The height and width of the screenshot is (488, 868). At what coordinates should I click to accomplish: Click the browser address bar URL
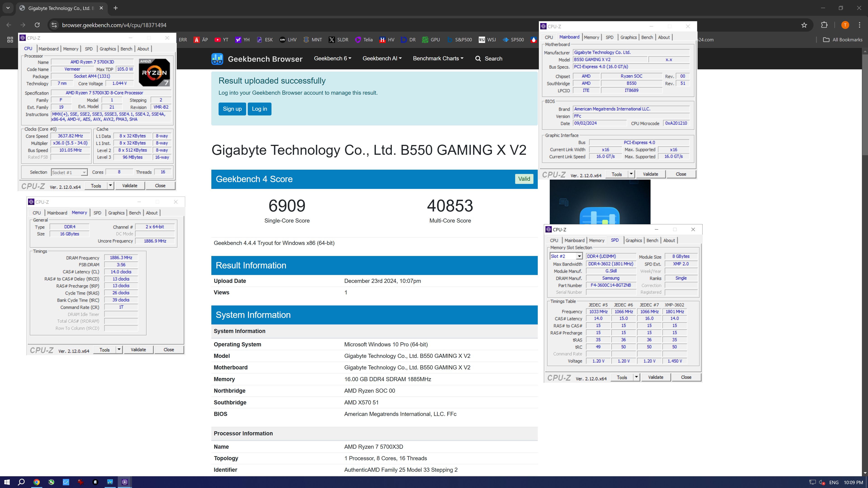point(114,25)
